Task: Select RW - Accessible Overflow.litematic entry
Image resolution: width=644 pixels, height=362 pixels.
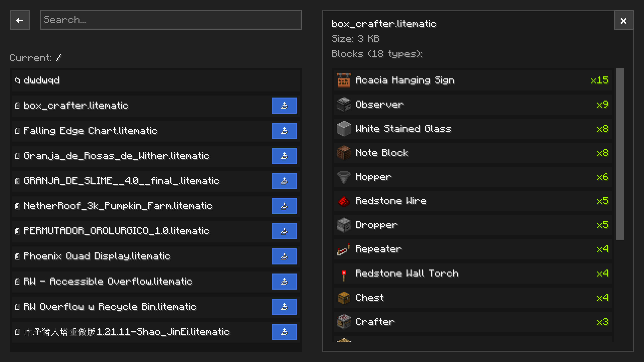Action: [x=108, y=282]
